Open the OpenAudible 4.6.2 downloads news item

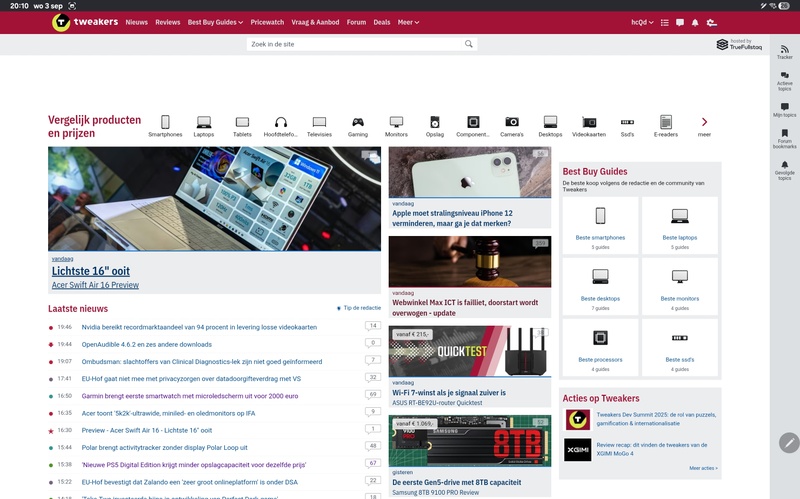(146, 344)
